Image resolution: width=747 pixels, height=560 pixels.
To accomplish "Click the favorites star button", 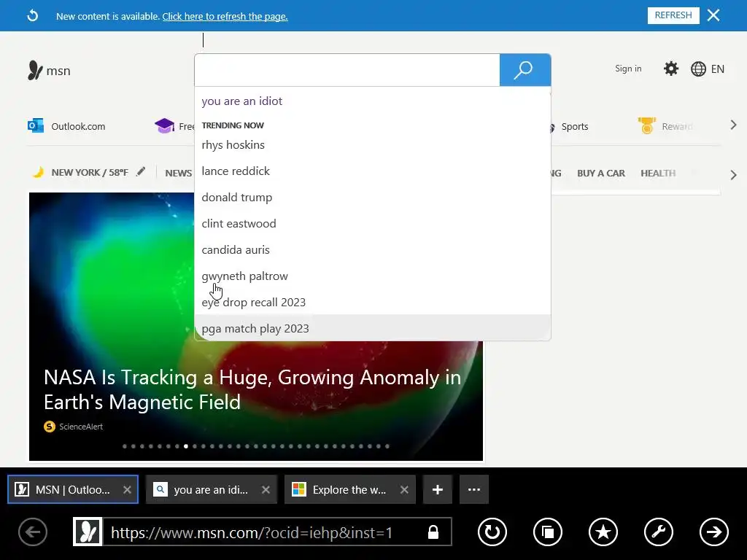I will click(603, 532).
